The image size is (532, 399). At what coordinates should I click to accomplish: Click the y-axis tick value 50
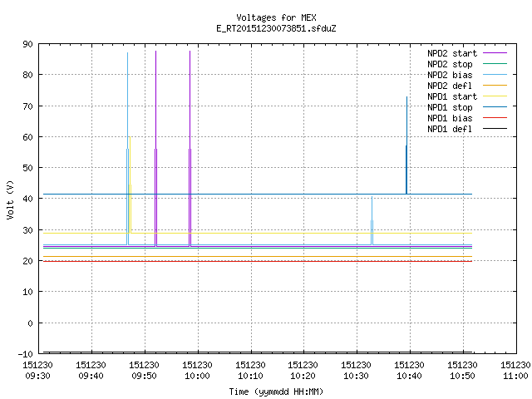coord(27,168)
